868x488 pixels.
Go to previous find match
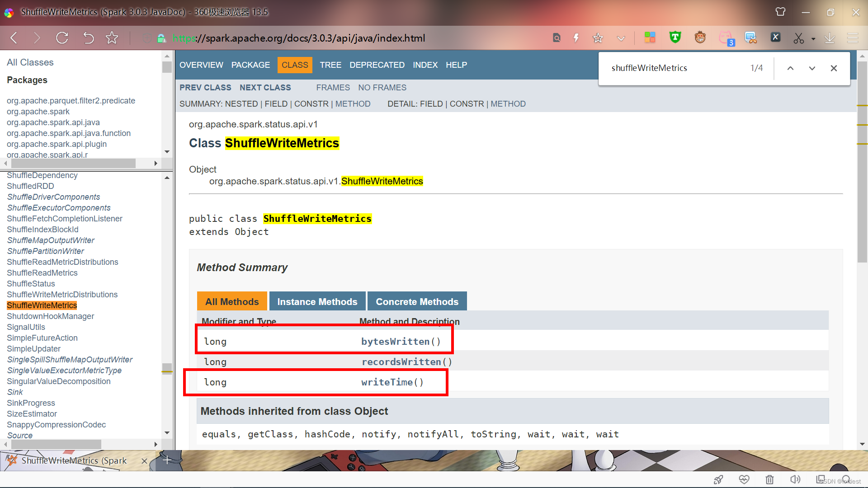pos(790,68)
